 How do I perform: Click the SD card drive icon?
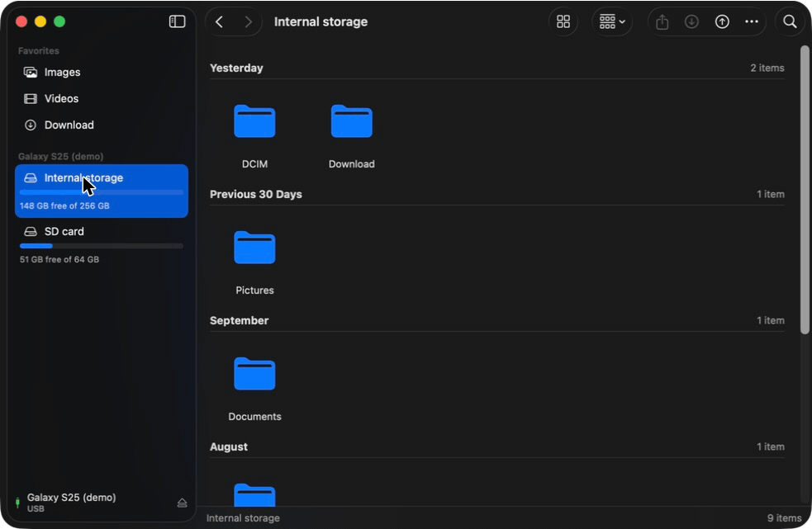pyautogui.click(x=31, y=231)
